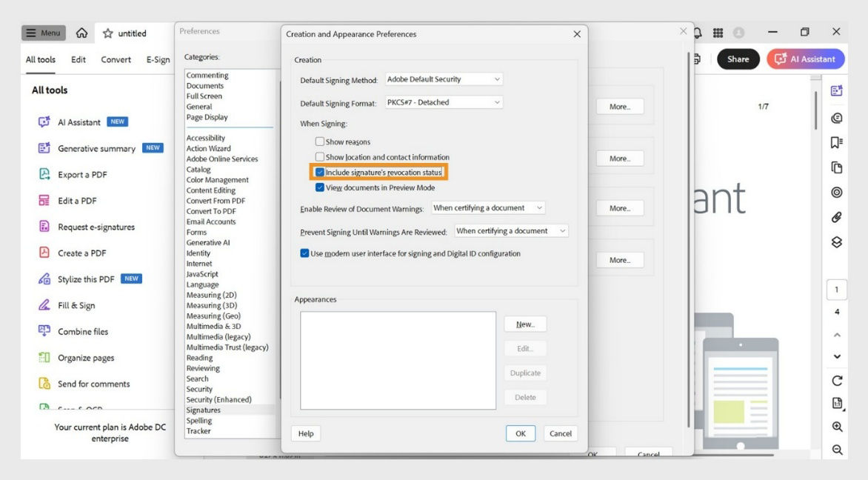Open the Default Signing Method dropdown
The width and height of the screenshot is (868, 480).
(442, 79)
